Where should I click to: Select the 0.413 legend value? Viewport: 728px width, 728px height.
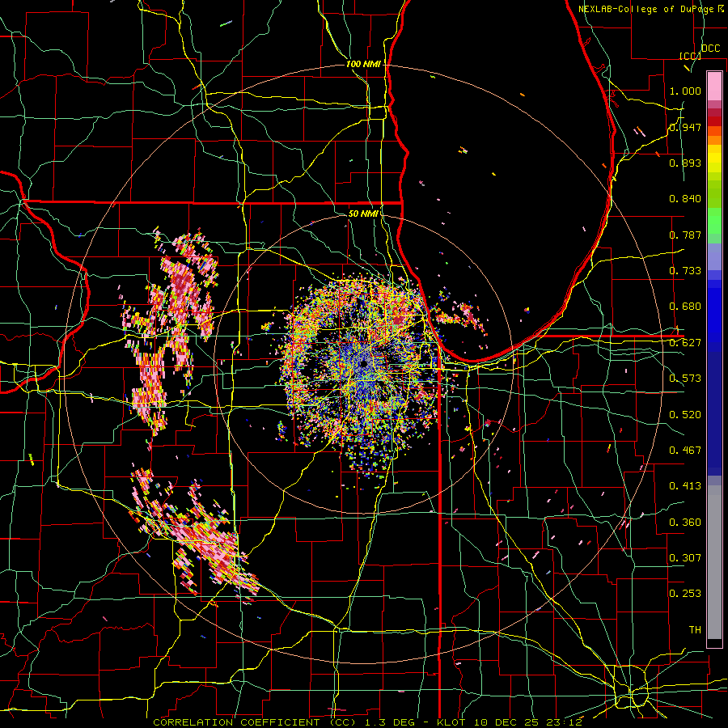point(685,486)
